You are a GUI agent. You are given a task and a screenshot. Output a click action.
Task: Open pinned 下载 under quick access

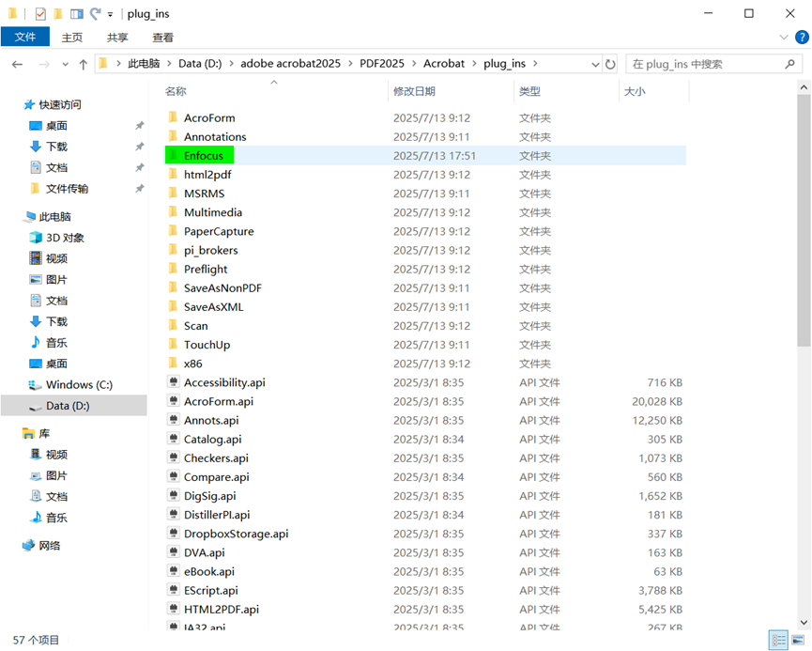tap(56, 147)
